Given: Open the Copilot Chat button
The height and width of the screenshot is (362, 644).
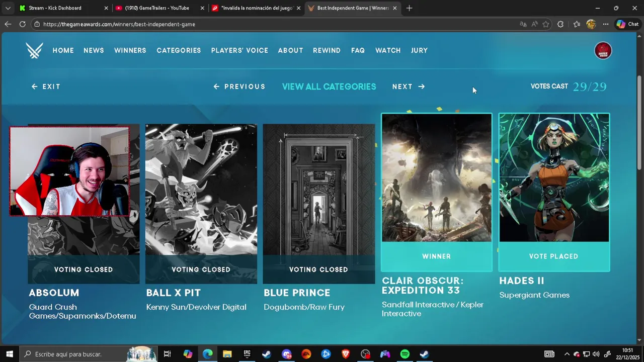Looking at the screenshot, I should (627, 24).
